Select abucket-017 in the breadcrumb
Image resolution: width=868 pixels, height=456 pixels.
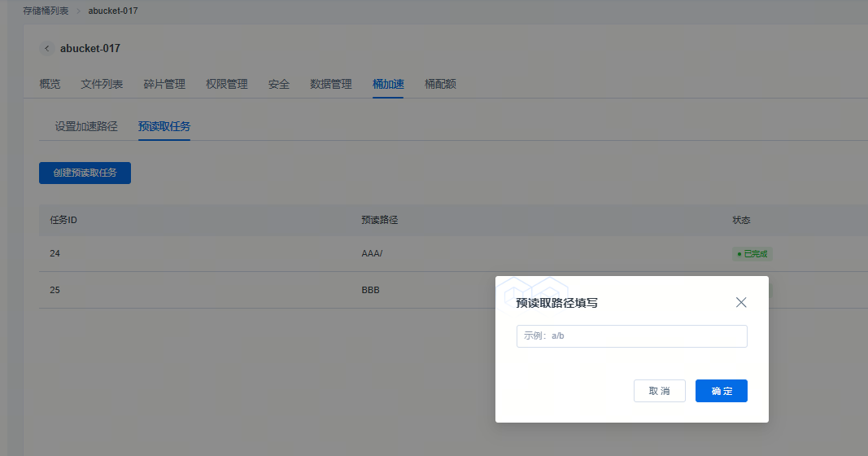click(113, 11)
